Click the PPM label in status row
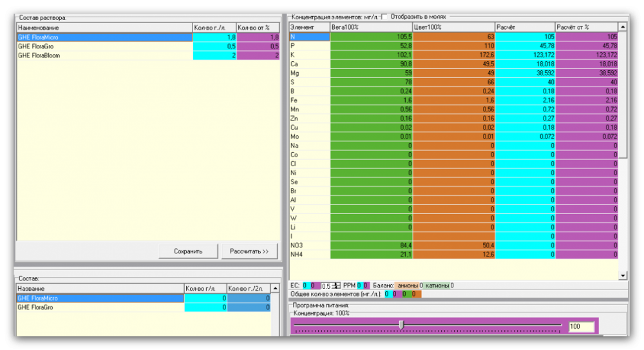Viewport: 644px width, 350px height. point(349,286)
